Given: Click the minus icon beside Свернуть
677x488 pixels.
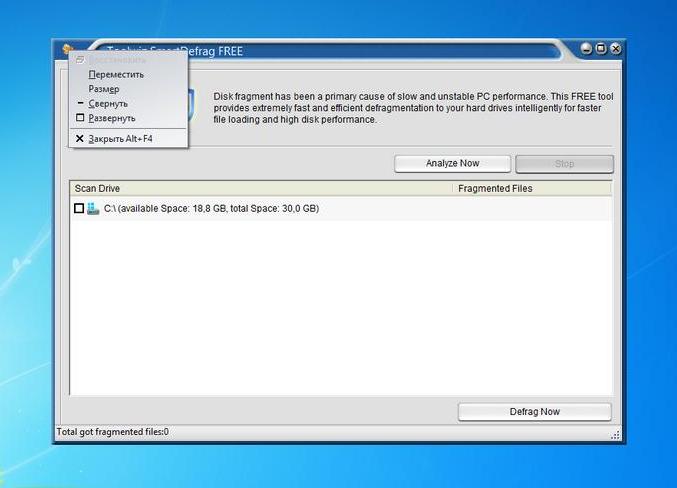Looking at the screenshot, I should (x=80, y=103).
